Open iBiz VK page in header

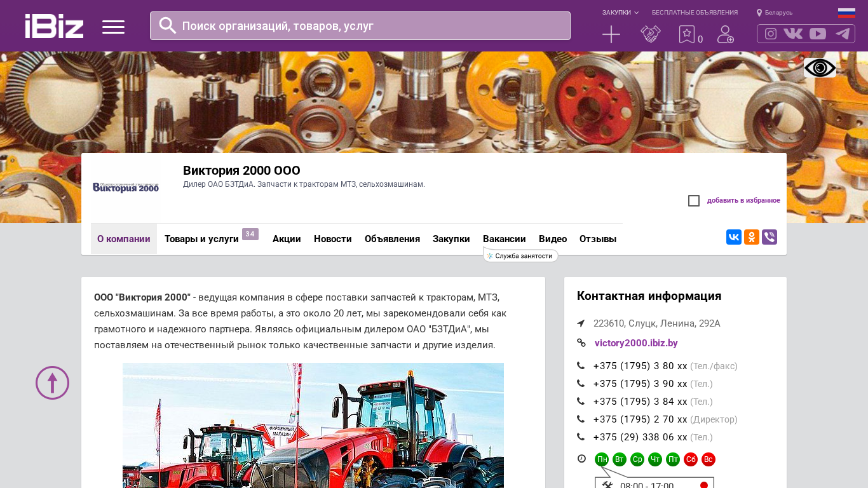tap(793, 34)
